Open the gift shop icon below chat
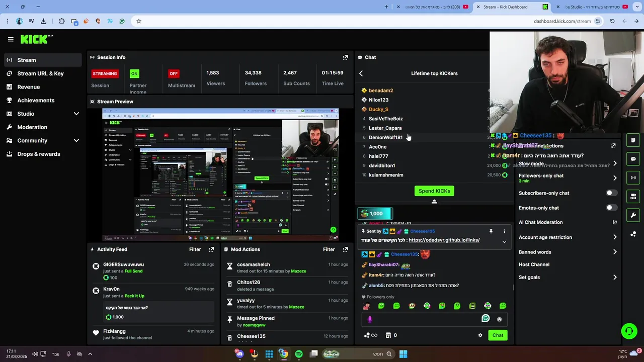This screenshot has width=644, height=362. (388, 335)
